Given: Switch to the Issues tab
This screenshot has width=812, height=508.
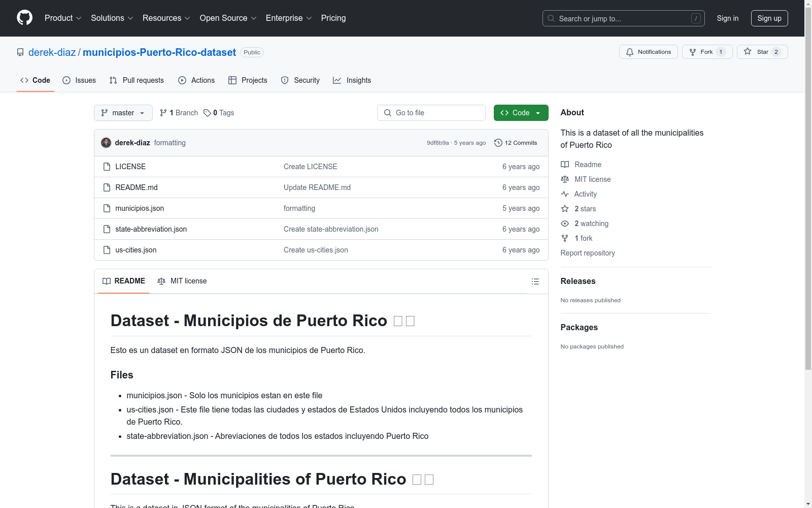Looking at the screenshot, I should coord(79,80).
